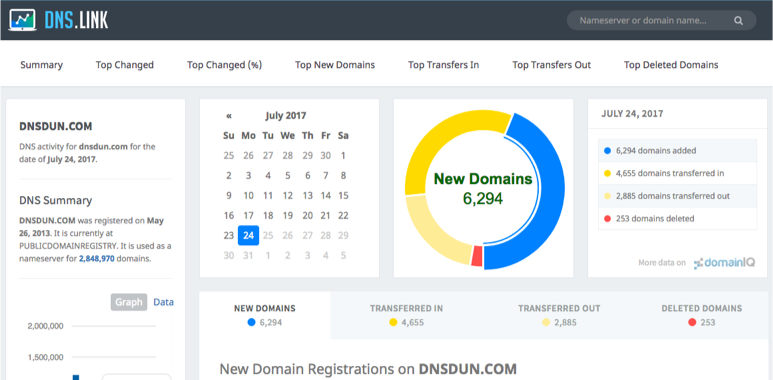Open the Summary menu item
773x380 pixels.
pos(41,65)
